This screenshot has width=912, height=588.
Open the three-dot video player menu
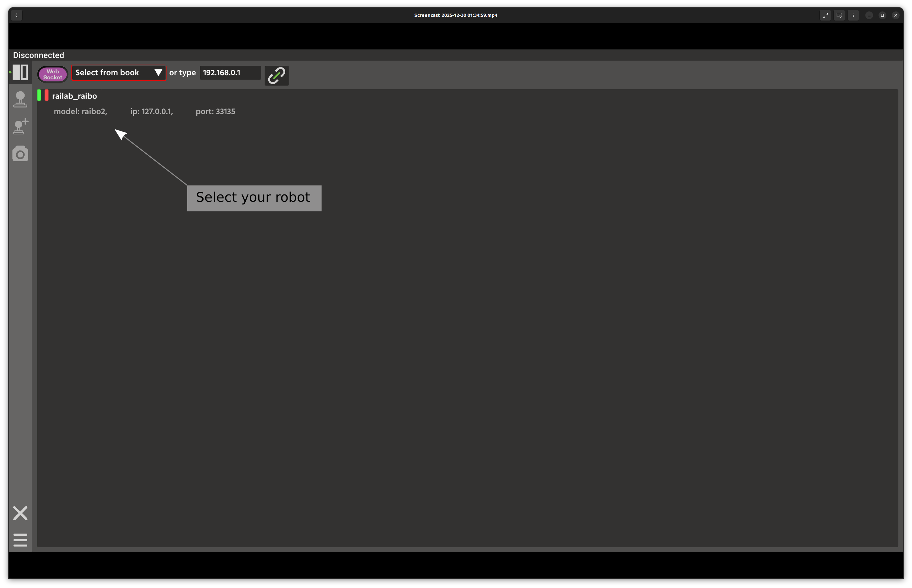853,15
